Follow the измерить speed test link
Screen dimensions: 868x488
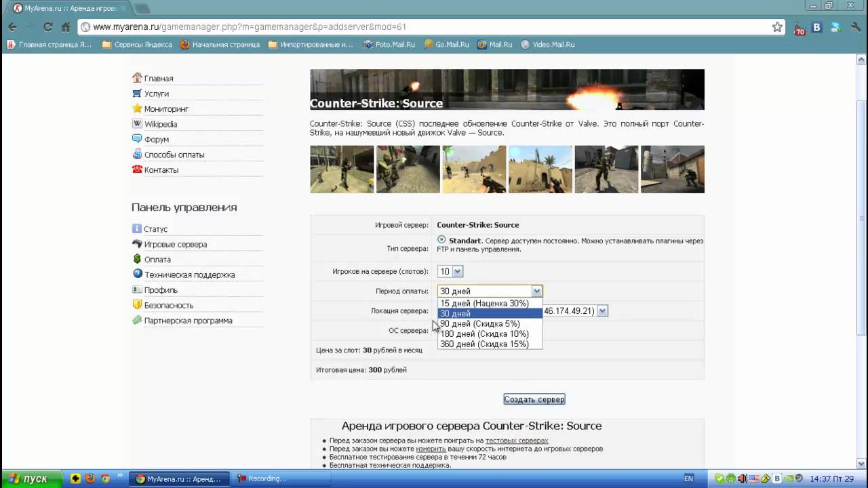pos(431,449)
